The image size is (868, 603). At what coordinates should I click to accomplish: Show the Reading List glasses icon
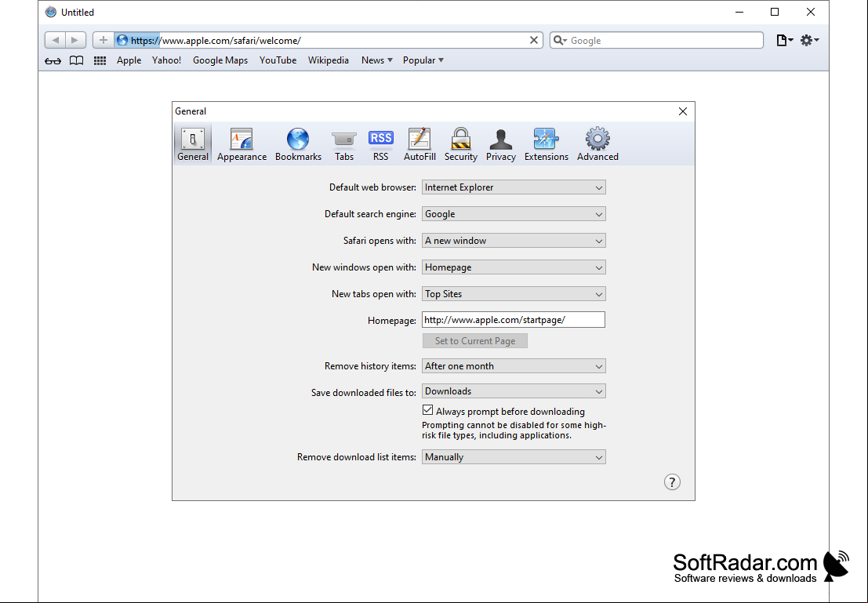[x=53, y=60]
